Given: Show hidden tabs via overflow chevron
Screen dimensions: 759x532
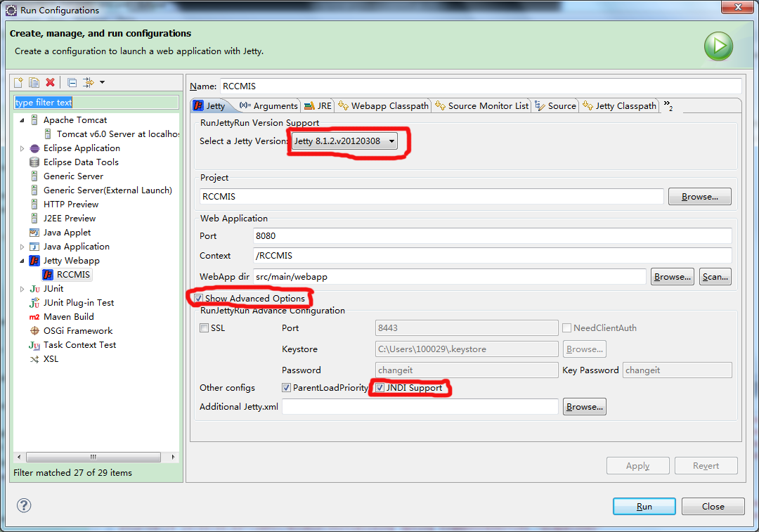Looking at the screenshot, I should click(x=668, y=105).
